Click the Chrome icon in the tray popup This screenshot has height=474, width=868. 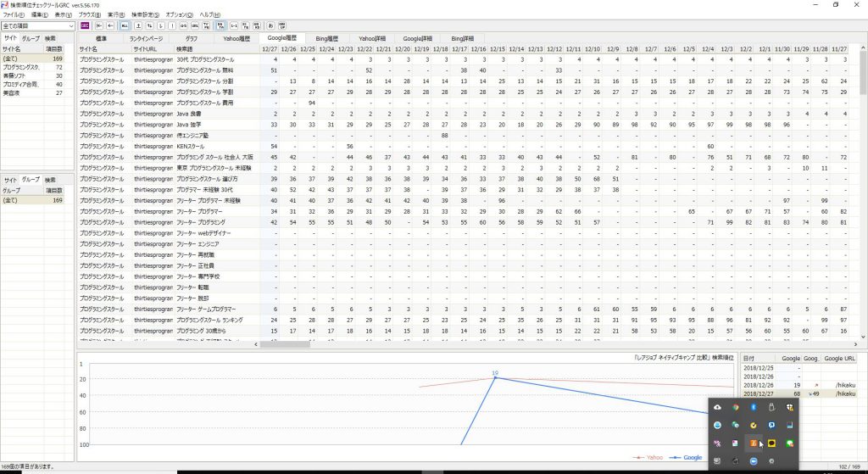point(736,408)
